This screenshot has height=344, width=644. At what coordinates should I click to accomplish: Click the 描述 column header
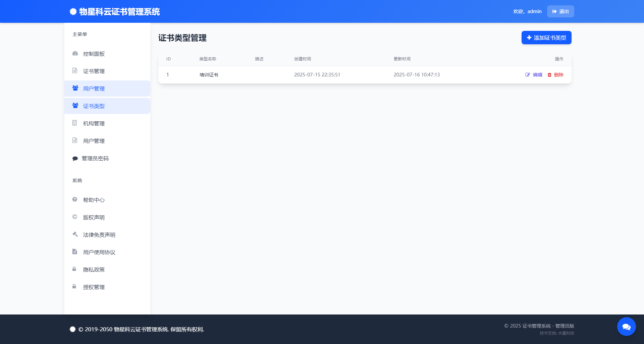point(259,59)
